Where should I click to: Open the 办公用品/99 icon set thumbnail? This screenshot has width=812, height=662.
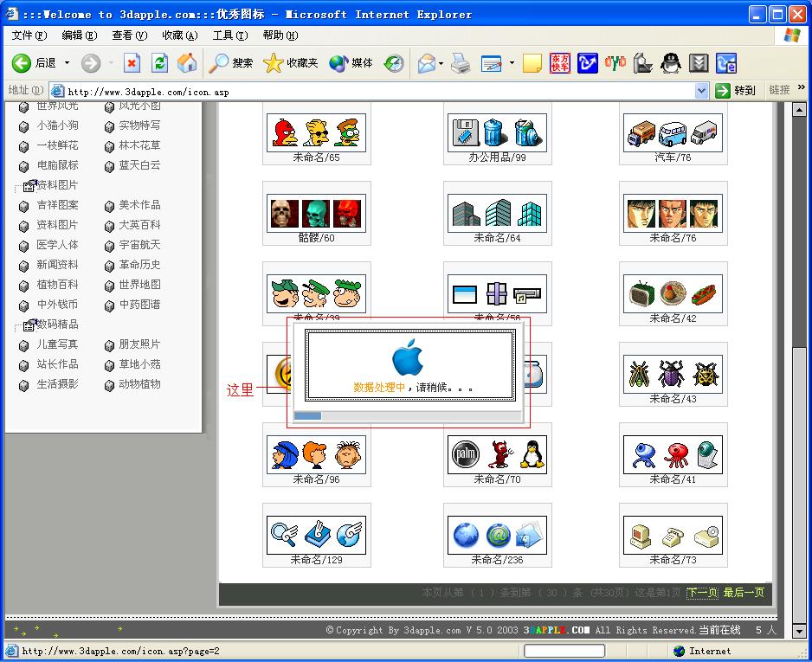click(497, 133)
